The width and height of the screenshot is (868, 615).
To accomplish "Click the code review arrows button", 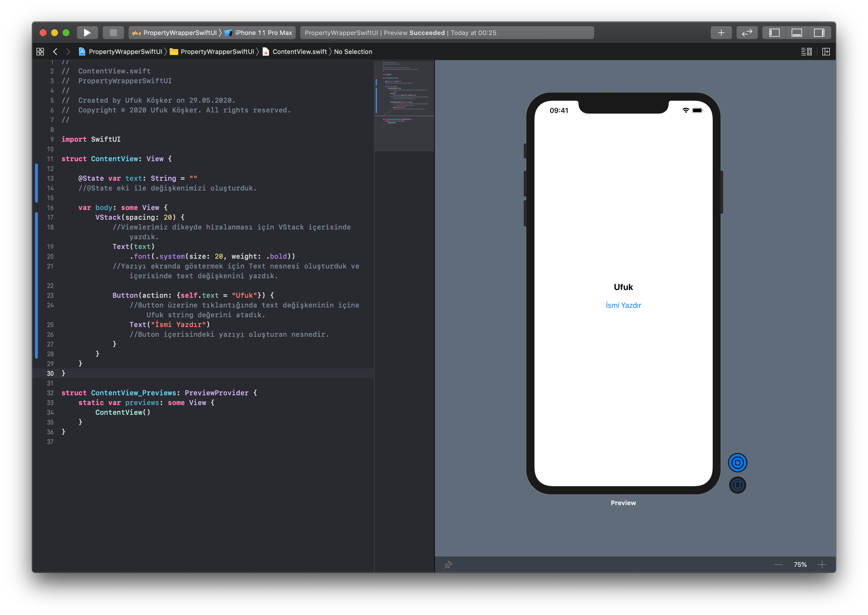I will click(x=747, y=33).
